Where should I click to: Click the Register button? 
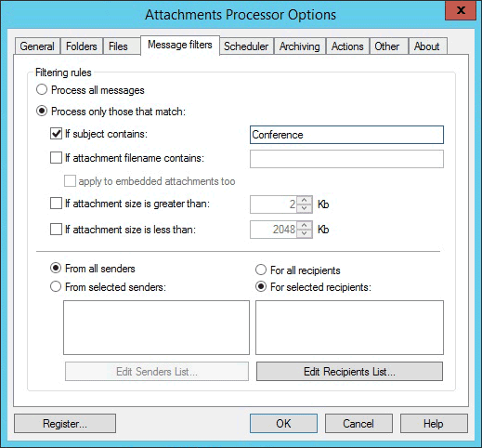pos(65,424)
